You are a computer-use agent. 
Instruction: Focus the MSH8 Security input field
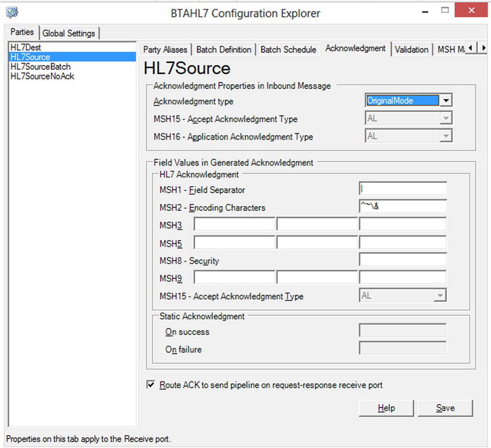click(x=403, y=260)
